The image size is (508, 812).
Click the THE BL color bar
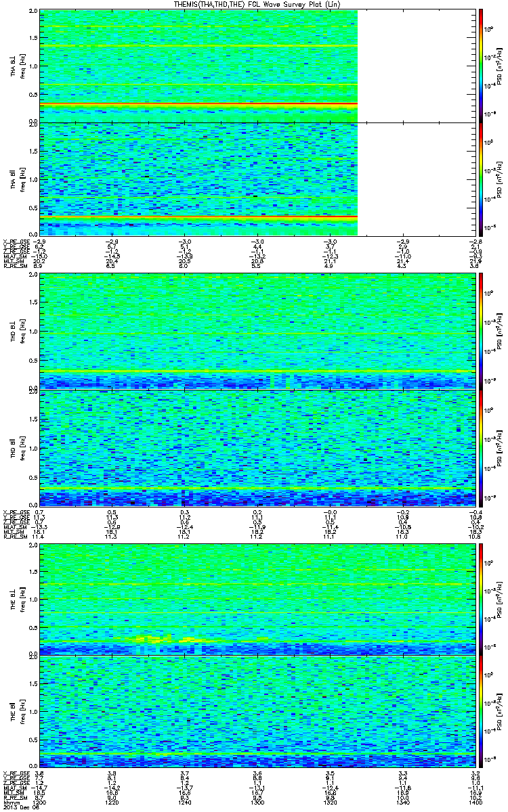tap(481, 599)
